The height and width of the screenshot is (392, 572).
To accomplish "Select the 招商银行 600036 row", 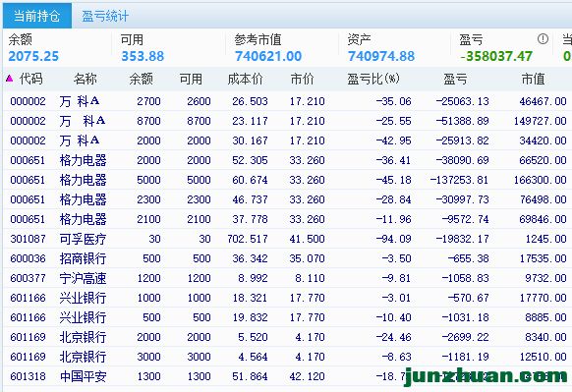I will pos(287,258).
